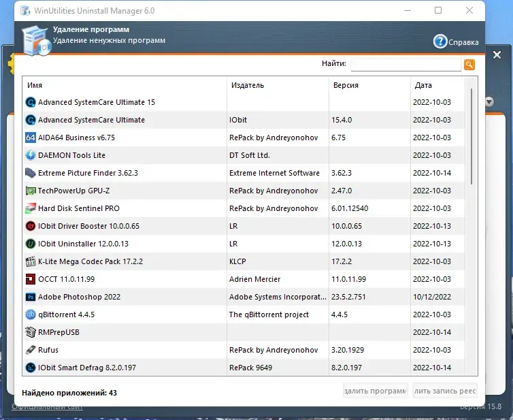
Task: Click the DAEMON Tools Lite icon
Action: (x=31, y=155)
